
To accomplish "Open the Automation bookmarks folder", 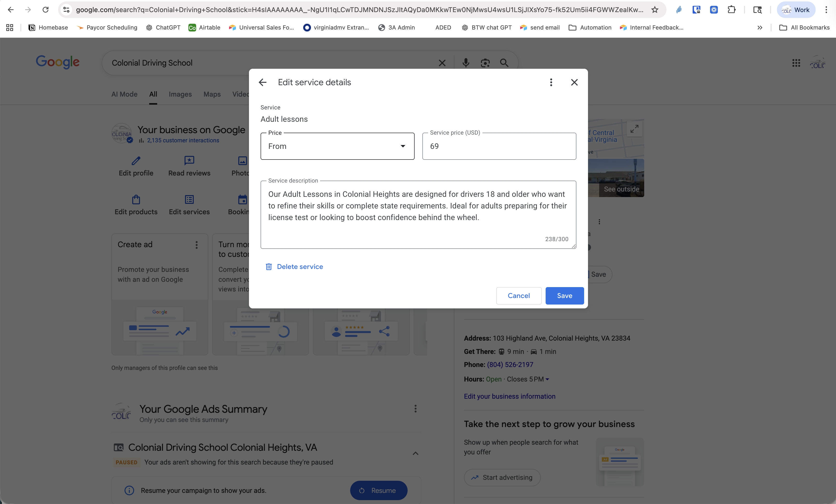I will point(590,27).
